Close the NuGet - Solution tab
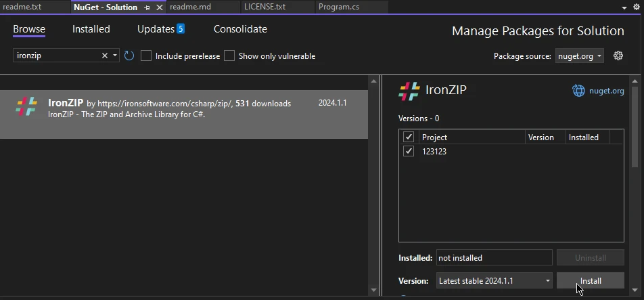 [x=159, y=7]
